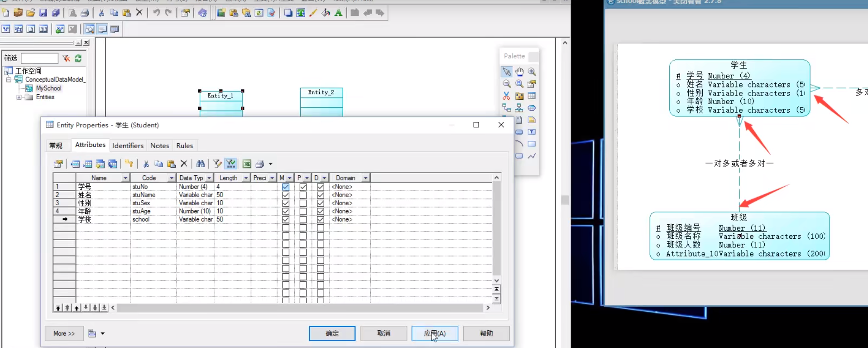The width and height of the screenshot is (868, 348).
Task: Toggle Mandatory checkbox for 姓名 row
Action: 286,195
